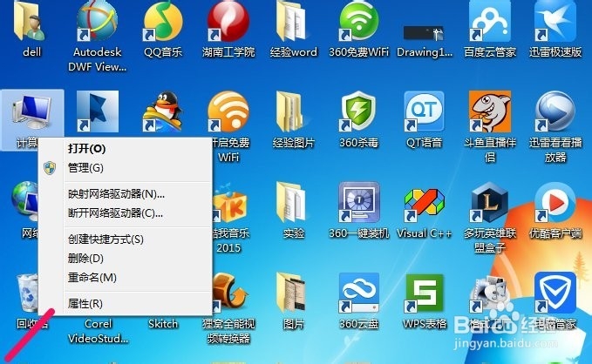Launch QT语音 shortcut
592x364 pixels.
(424, 111)
